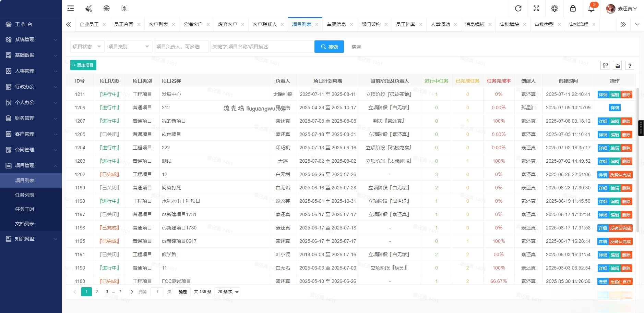Collapse the left sidebar menu
The height and width of the screenshot is (313, 644).
point(71,8)
